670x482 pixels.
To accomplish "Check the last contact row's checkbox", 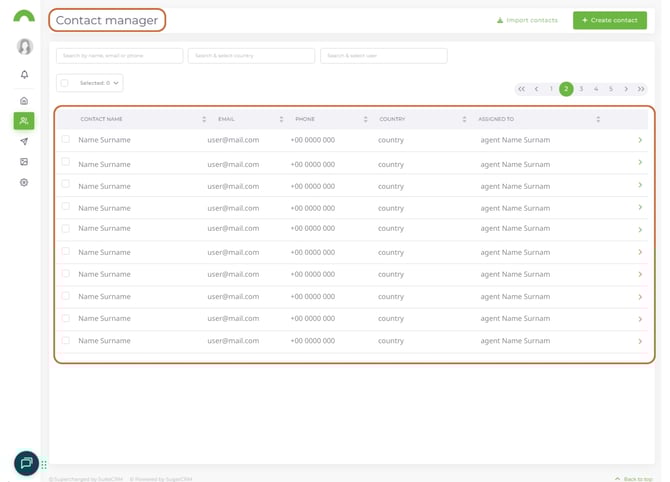I will click(x=65, y=340).
